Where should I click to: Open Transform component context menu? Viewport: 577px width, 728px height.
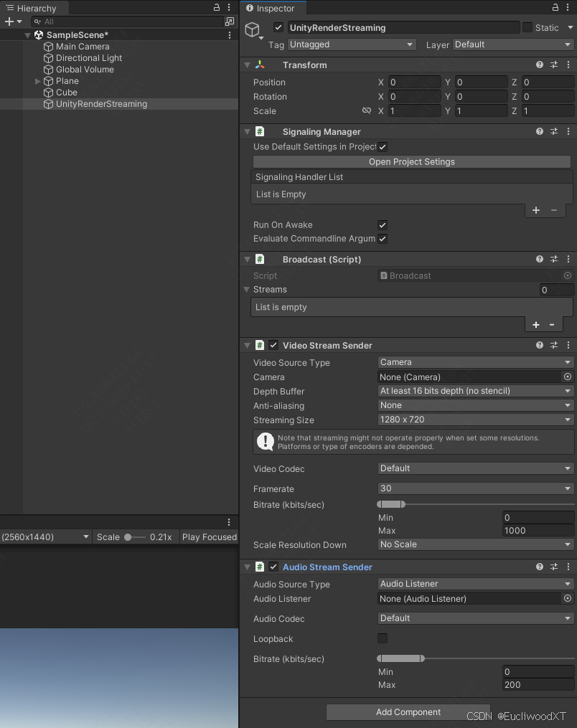(x=568, y=65)
